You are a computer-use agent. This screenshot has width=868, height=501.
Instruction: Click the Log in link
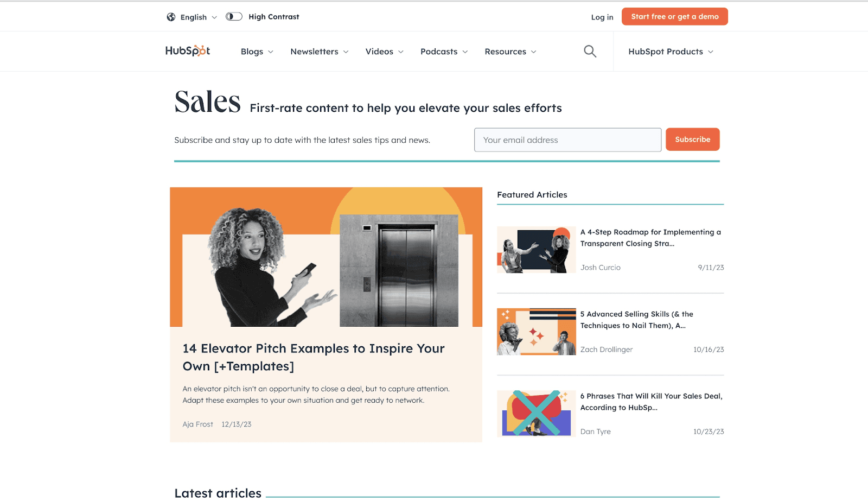602,17
